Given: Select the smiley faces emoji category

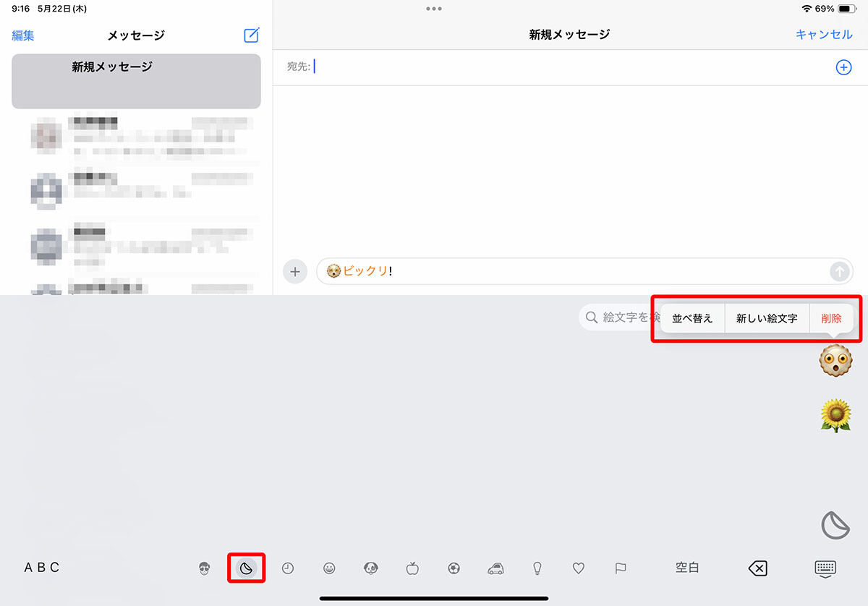Looking at the screenshot, I should pos(329,568).
